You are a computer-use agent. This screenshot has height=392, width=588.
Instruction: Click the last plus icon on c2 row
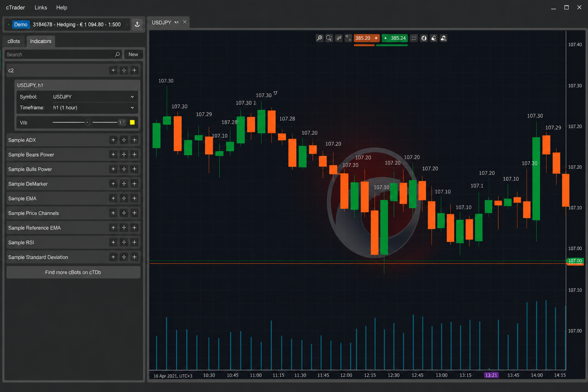134,70
